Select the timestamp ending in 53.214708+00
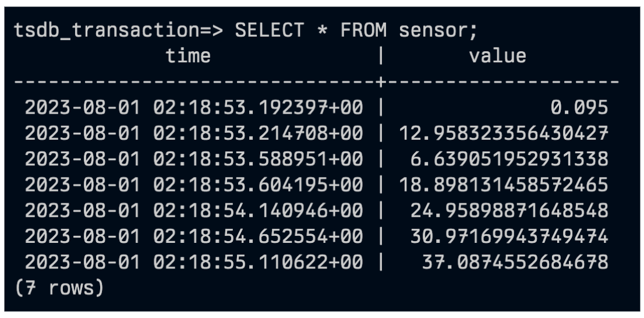Viewport: 644px width, 318px height. [x=194, y=133]
